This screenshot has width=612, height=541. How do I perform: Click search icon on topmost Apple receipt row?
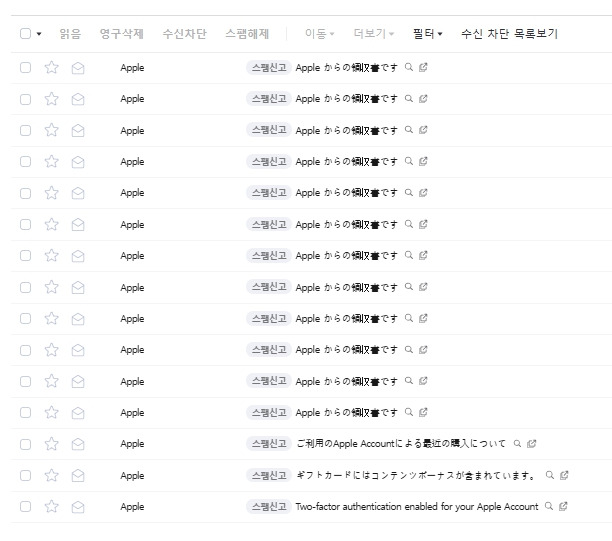(409, 67)
